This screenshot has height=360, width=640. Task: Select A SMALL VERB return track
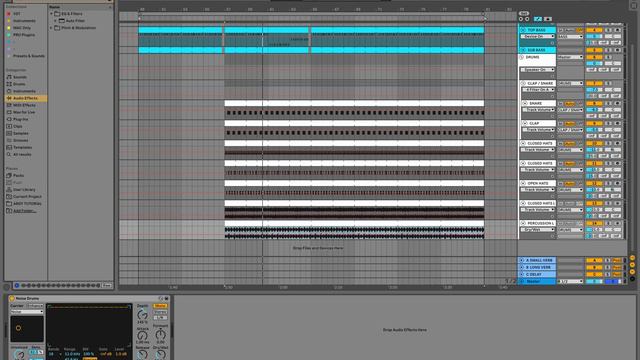click(x=537, y=260)
